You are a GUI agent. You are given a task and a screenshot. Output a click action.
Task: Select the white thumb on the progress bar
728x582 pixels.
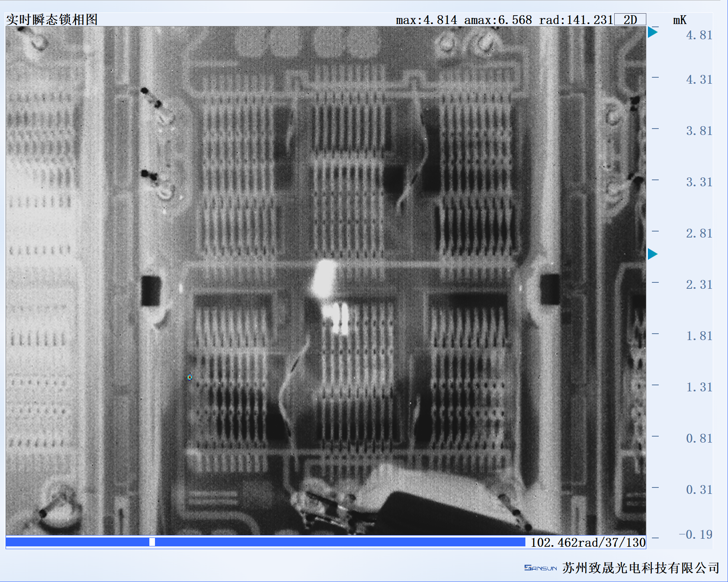pos(152,542)
